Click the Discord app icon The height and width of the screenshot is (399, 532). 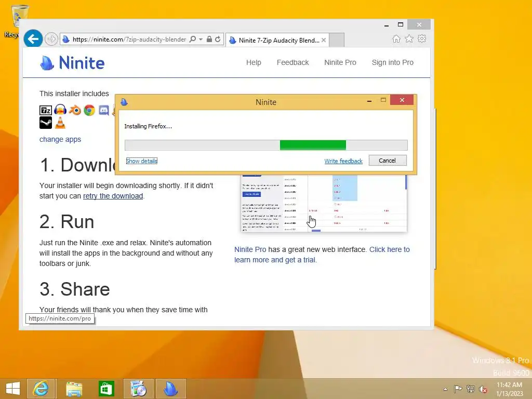pyautogui.click(x=103, y=110)
